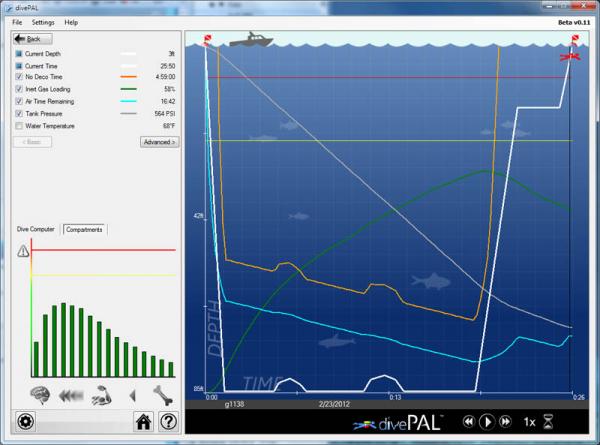Click the 0:00 timeline marker

pyautogui.click(x=212, y=398)
